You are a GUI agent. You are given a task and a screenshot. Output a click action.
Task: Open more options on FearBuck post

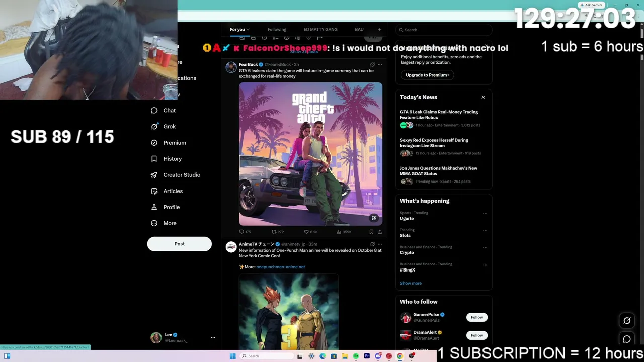(x=380, y=65)
